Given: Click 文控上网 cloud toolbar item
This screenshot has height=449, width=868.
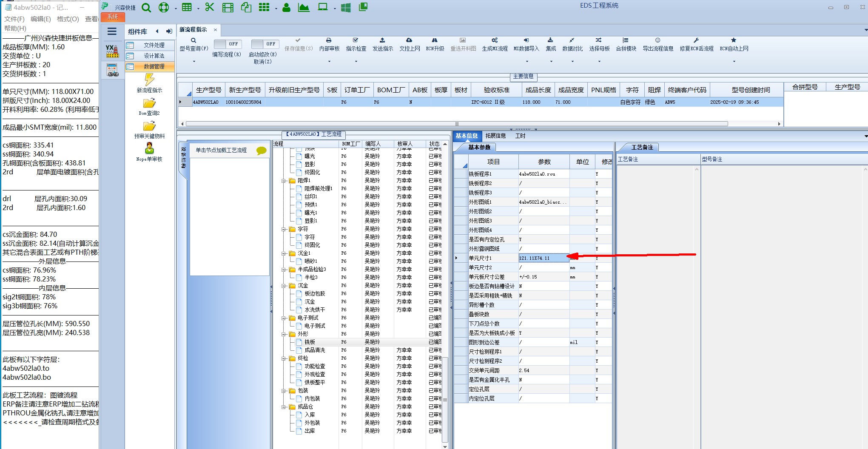Looking at the screenshot, I should click(x=410, y=45).
